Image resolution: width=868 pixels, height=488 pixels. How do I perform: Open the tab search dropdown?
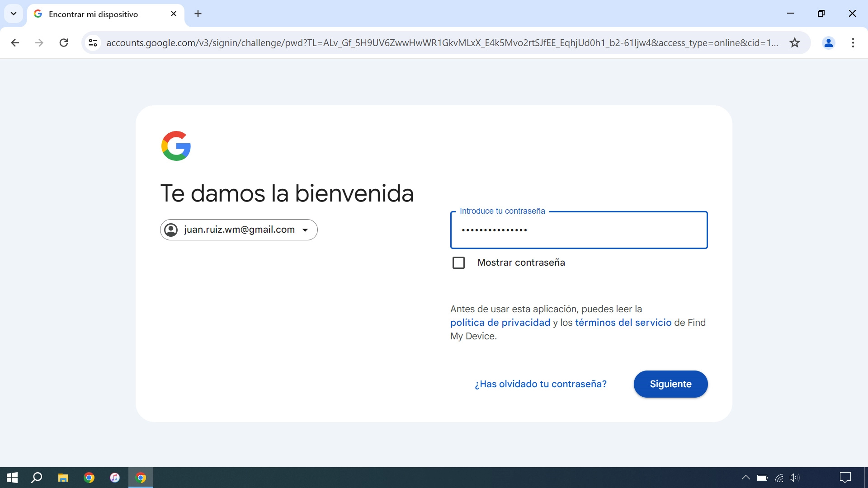13,14
